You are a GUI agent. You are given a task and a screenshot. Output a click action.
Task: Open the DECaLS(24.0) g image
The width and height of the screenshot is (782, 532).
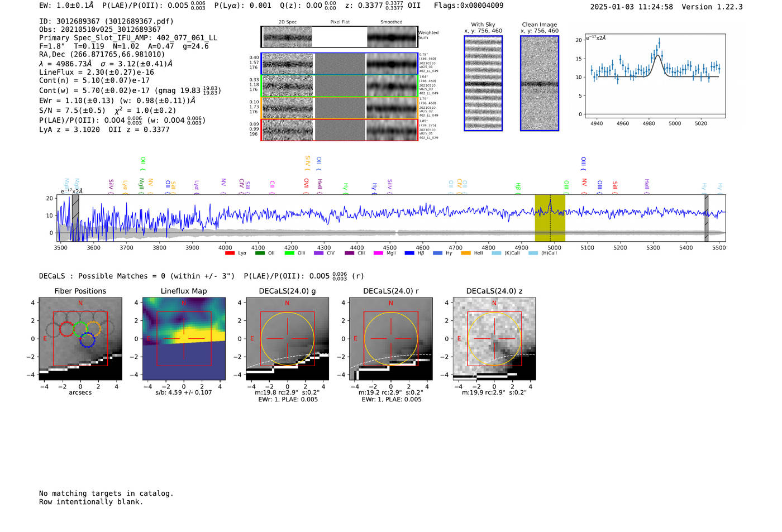tap(287, 339)
